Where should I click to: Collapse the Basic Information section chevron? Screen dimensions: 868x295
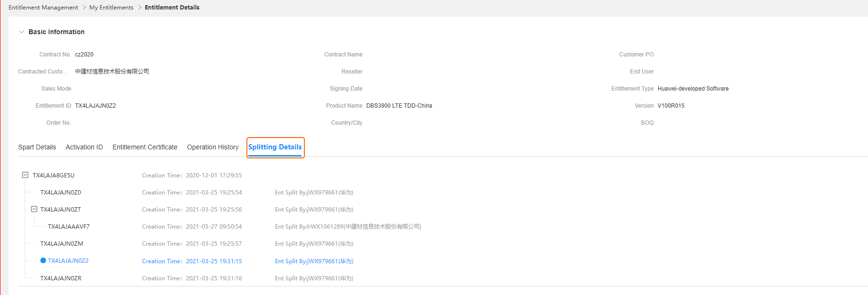(21, 32)
